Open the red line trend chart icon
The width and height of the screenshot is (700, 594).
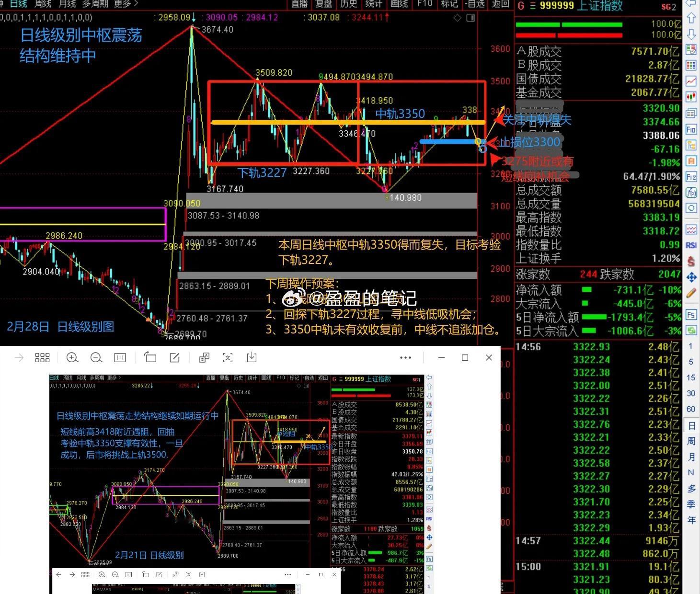(691, 81)
